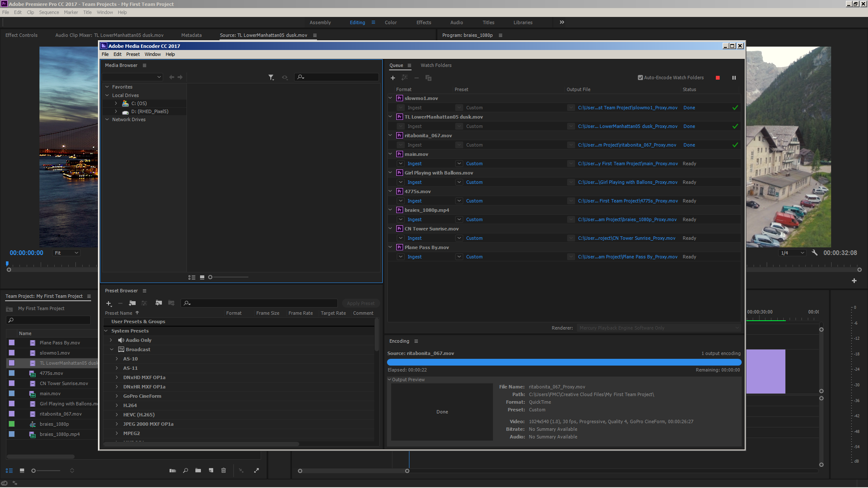Click the trash icon in Premiere project panel

click(223, 471)
